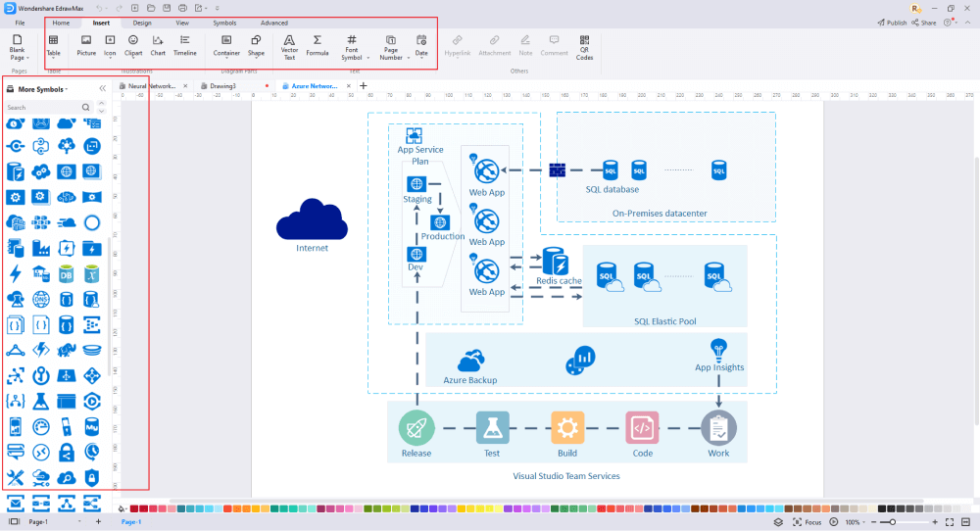Image resolution: width=980 pixels, height=531 pixels.
Task: Toggle Focus mode in status bar
Action: [x=807, y=521]
